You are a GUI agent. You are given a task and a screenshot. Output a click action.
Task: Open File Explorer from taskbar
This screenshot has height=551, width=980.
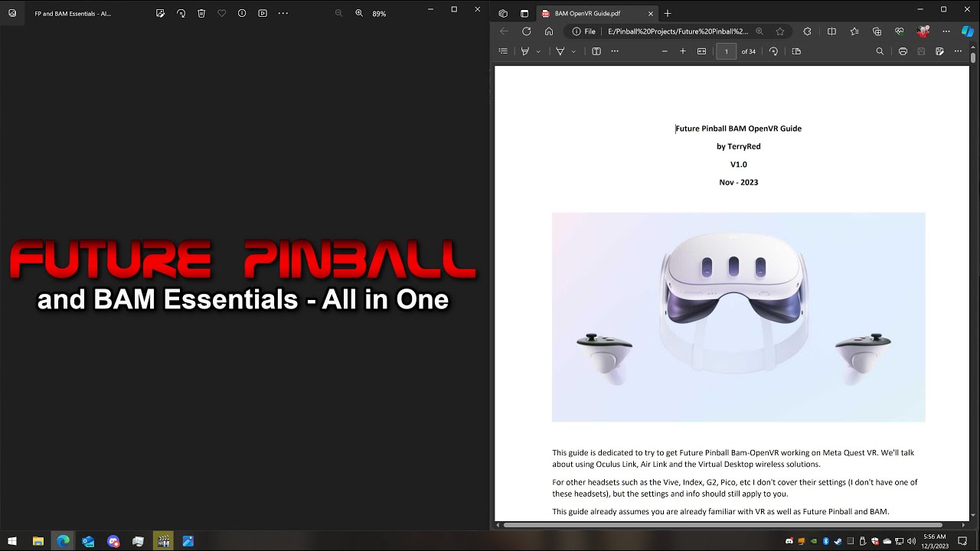click(38, 541)
